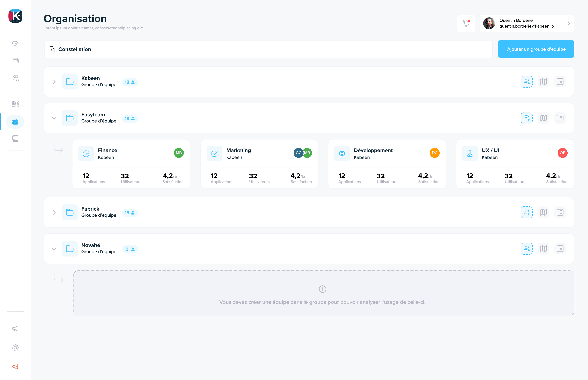Screen dimensions: 588x380
Task: Collapse the Easyteam group
Action: pos(54,118)
